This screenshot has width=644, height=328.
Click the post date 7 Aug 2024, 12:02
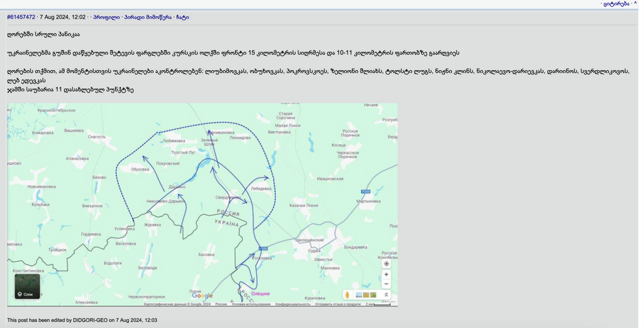click(62, 17)
